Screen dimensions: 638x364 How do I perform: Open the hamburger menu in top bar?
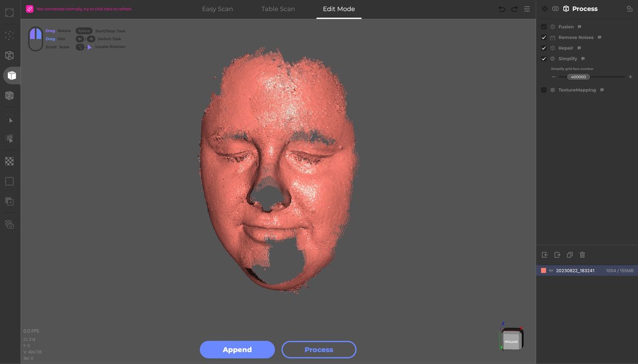click(527, 9)
